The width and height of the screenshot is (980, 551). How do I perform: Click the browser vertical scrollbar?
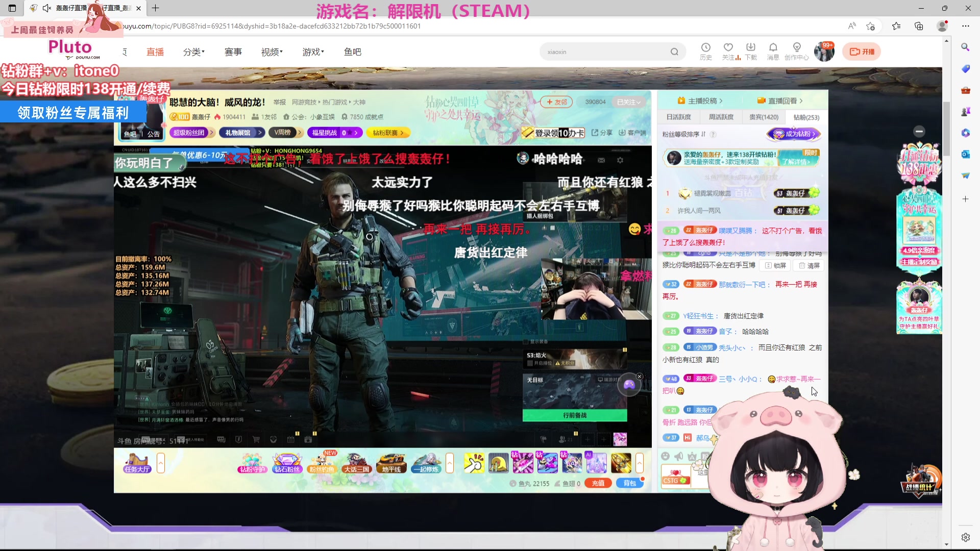pyautogui.click(x=946, y=129)
